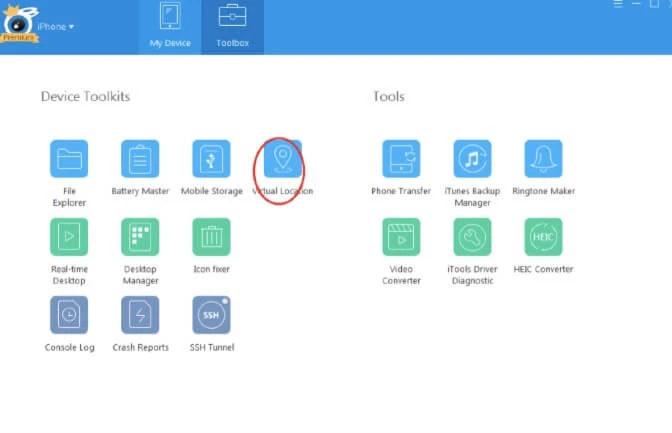Open the Console Log viewer
Viewport: 672px width, 433px height.
pyautogui.click(x=69, y=315)
